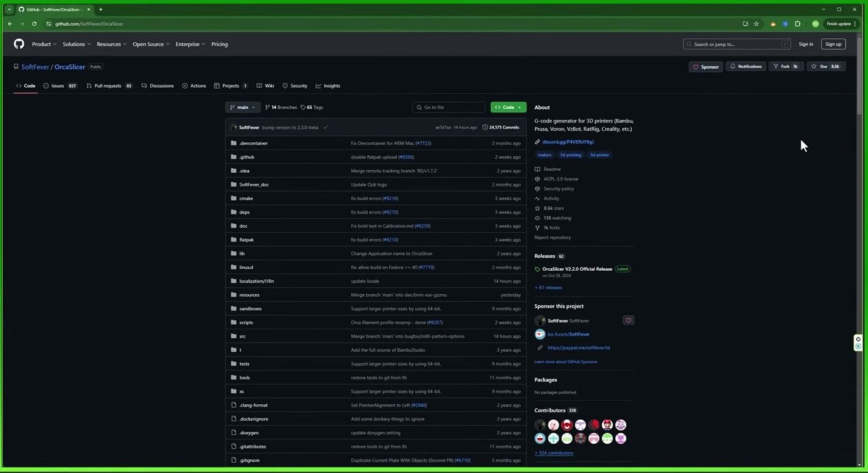Image resolution: width=868 pixels, height=473 pixels.
Task: Switch to the Issues tab
Action: click(60, 86)
